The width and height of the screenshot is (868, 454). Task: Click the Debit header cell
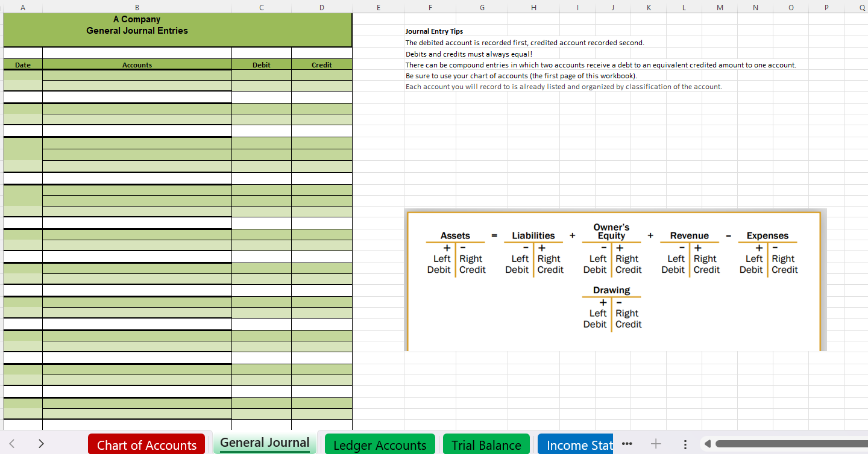(261, 64)
